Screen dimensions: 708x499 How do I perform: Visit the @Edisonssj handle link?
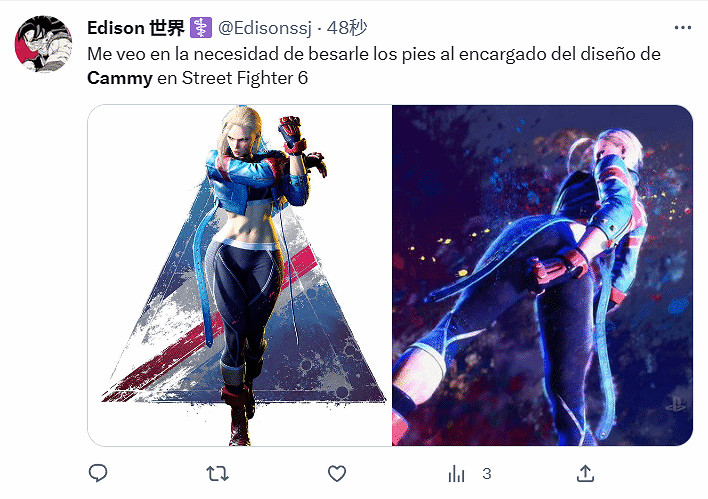[x=265, y=28]
